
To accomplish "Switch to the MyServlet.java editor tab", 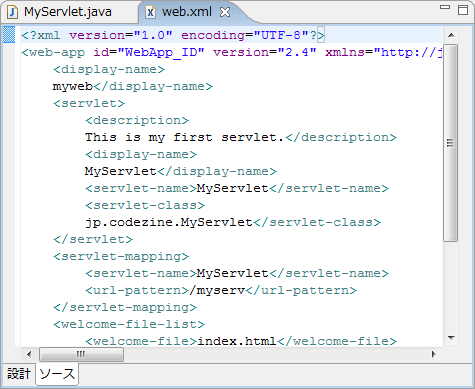I will click(68, 12).
